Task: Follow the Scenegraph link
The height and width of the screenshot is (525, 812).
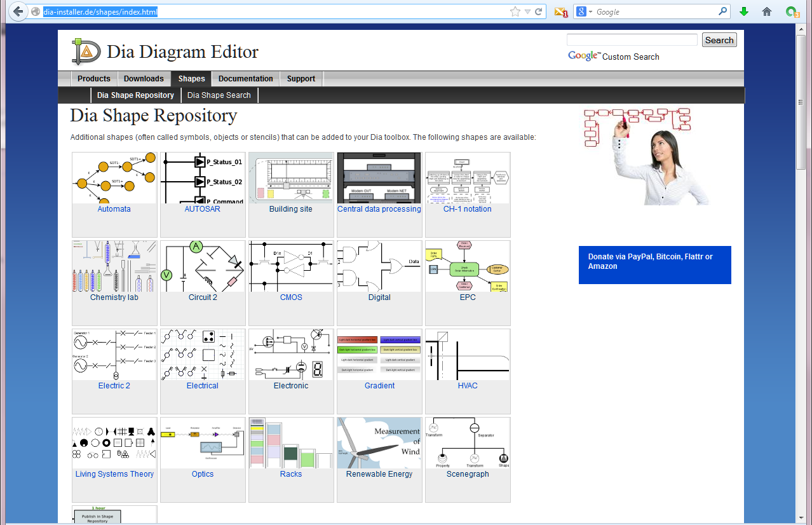Action: tap(468, 474)
